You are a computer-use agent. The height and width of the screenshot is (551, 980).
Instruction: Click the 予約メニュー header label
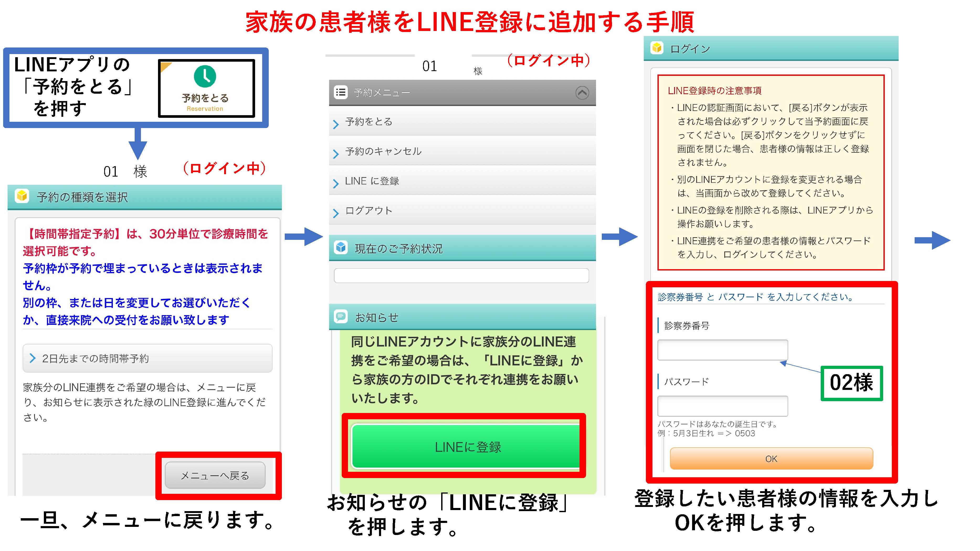[x=382, y=93]
